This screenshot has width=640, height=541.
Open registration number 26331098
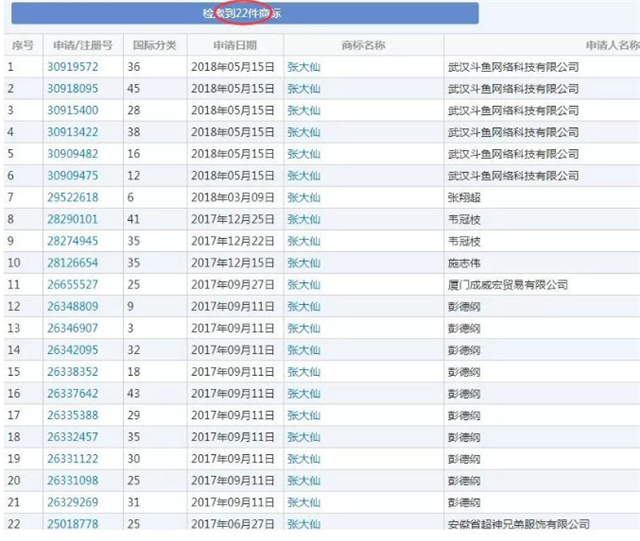tap(73, 481)
